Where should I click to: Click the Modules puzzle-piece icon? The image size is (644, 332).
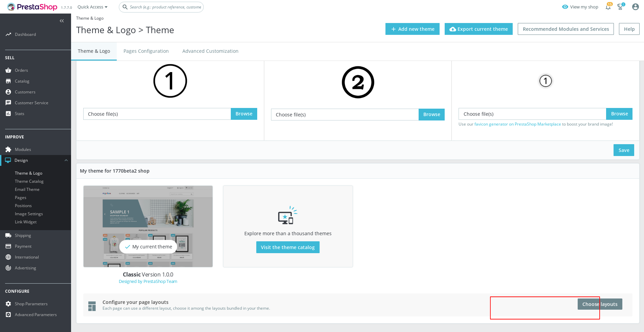coord(8,149)
